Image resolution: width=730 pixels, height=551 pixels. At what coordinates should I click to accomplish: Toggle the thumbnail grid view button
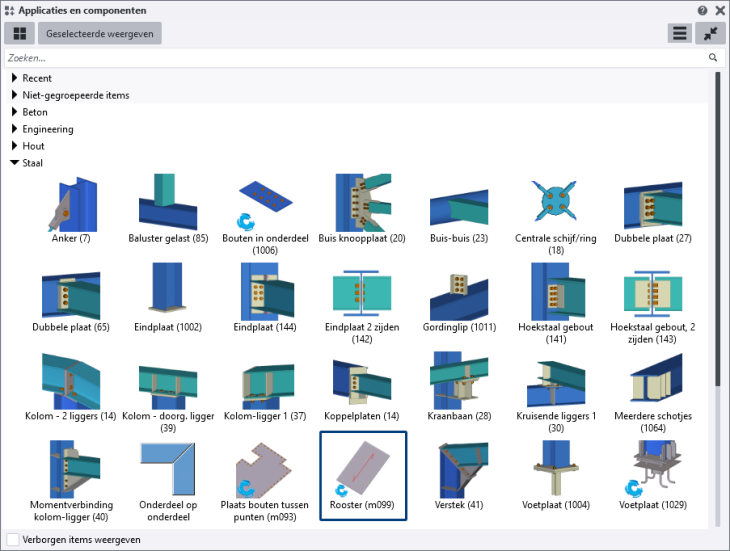coord(20,33)
